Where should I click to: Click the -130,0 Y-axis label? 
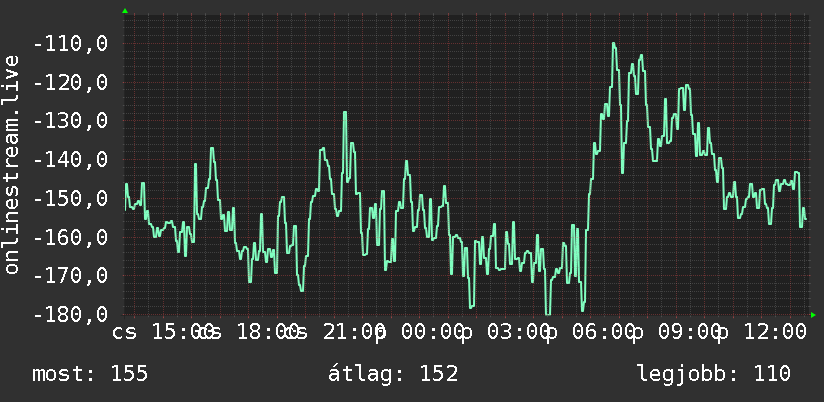(71, 121)
